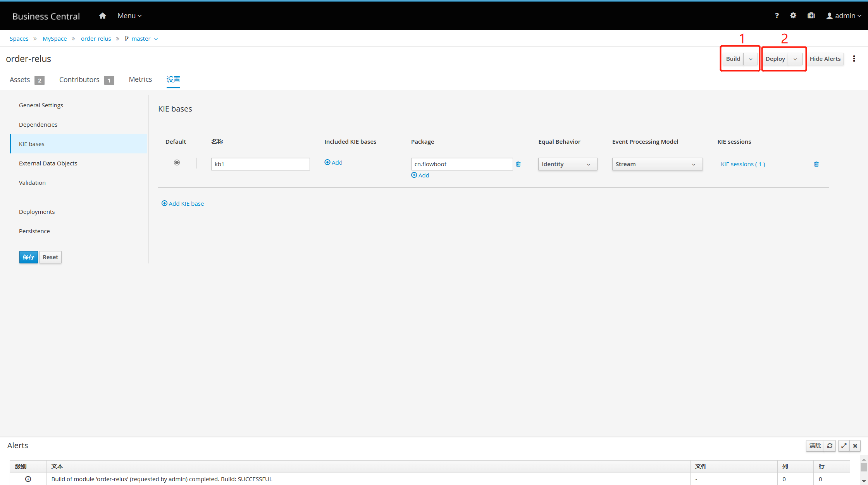Open KIE sessions ( 1 ) link
The image size is (868, 485).
pos(743,164)
